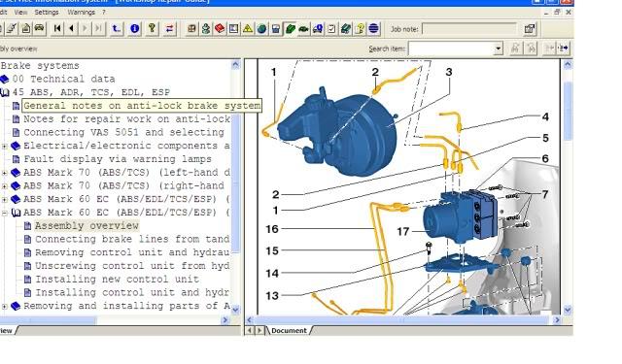Expand Removing and installing parts node

coord(4,306)
